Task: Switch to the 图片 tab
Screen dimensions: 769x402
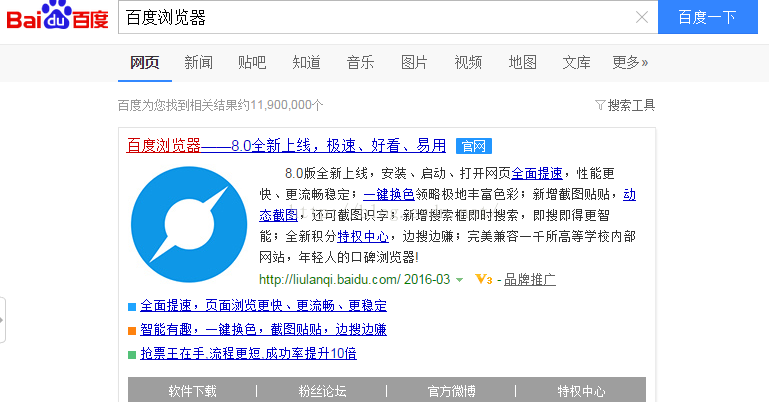Action: click(x=414, y=63)
